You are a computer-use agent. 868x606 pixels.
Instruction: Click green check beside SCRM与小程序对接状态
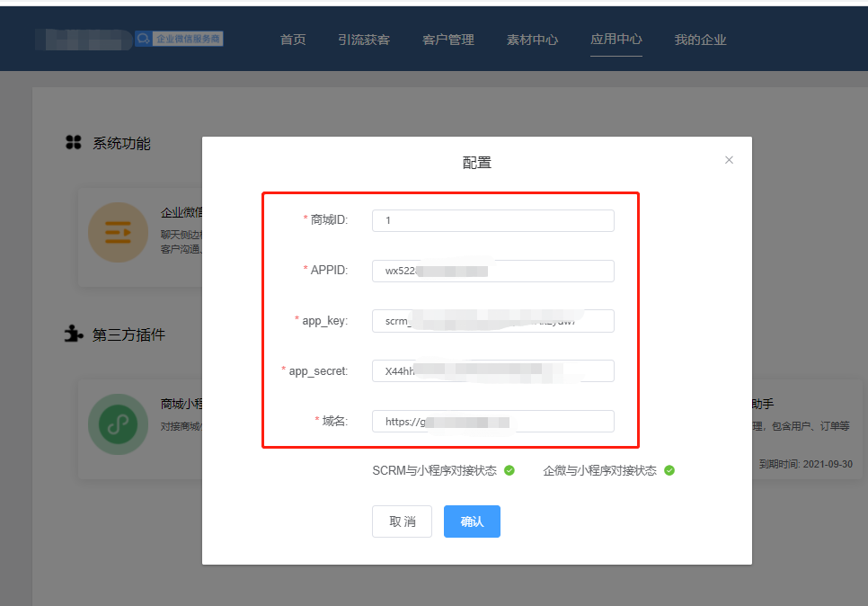coord(509,470)
